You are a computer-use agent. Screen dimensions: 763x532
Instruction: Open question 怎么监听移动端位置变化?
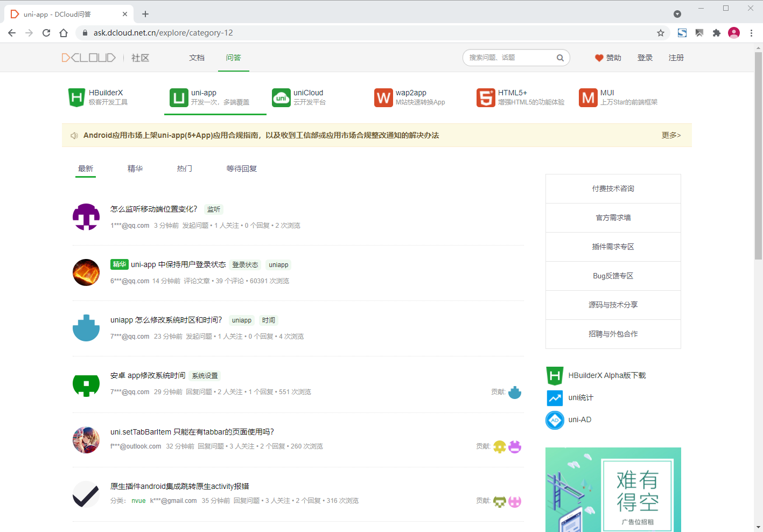coord(154,209)
